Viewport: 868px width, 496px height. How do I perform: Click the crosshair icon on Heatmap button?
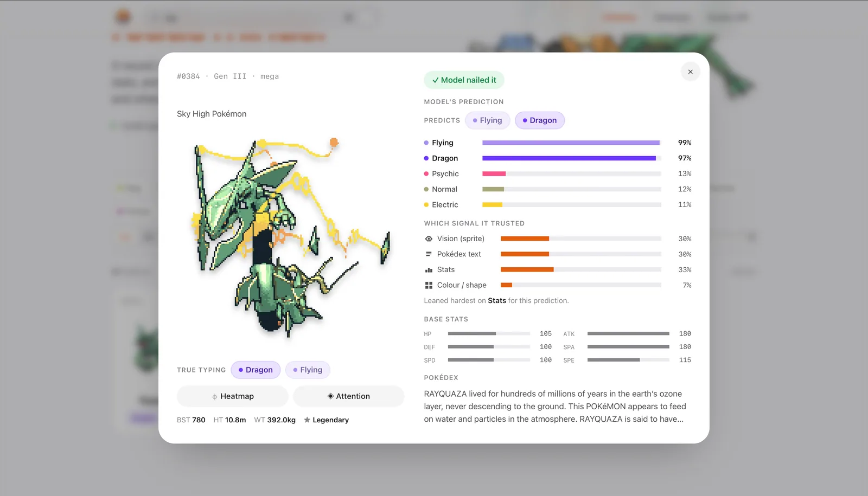click(215, 397)
